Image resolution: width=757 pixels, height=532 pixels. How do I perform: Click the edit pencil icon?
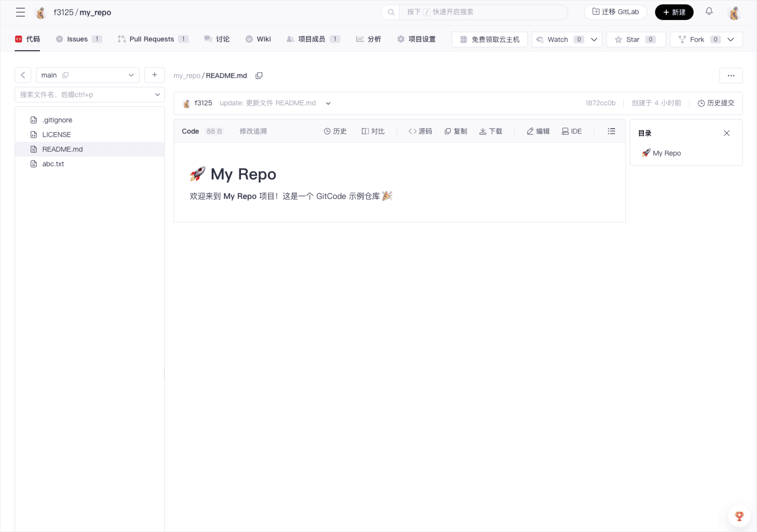point(538,131)
